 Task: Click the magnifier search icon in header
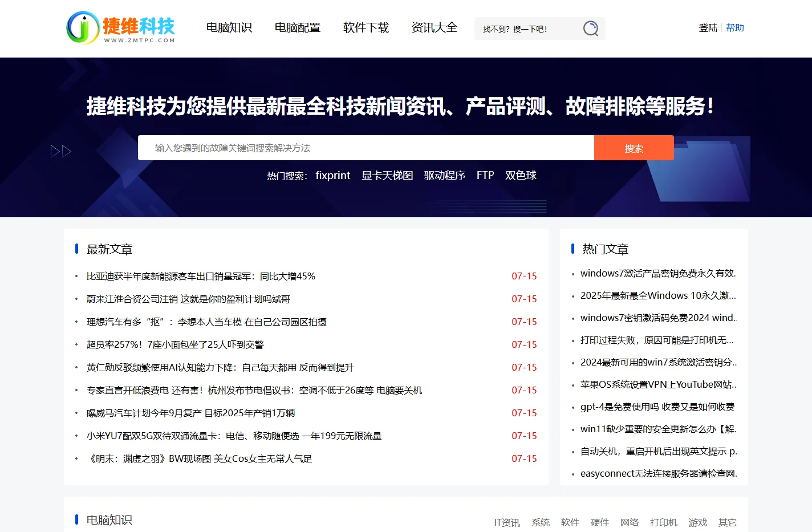pos(591,29)
